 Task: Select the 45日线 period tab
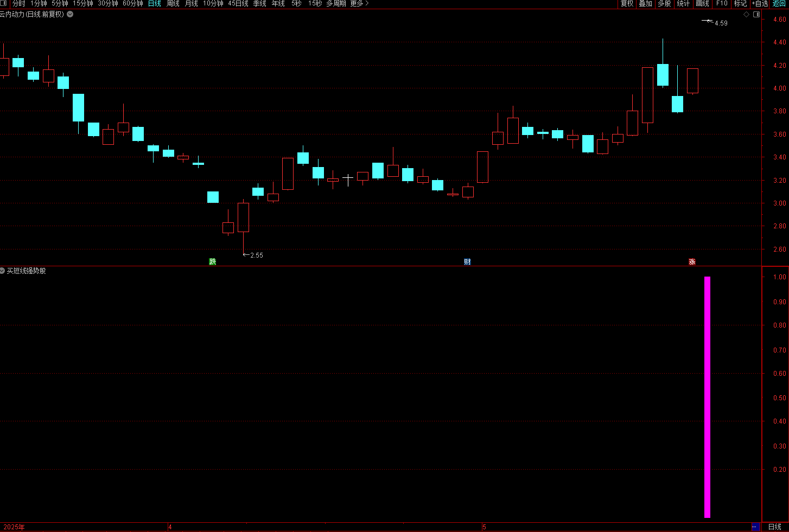coord(238,3)
